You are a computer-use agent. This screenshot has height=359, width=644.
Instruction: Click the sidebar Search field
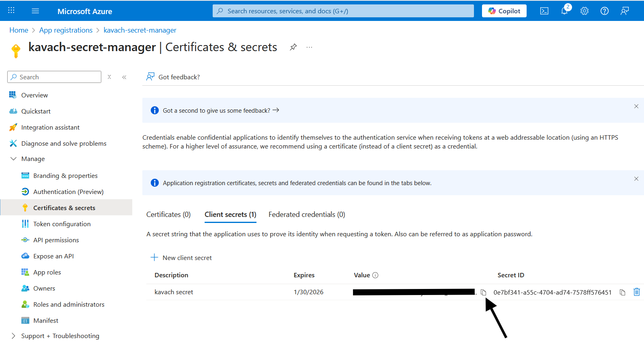pos(54,77)
